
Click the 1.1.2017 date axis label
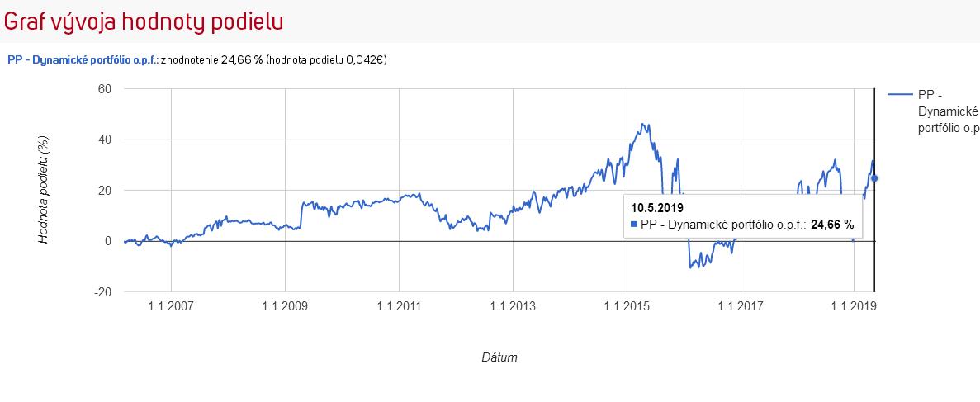click(x=741, y=306)
